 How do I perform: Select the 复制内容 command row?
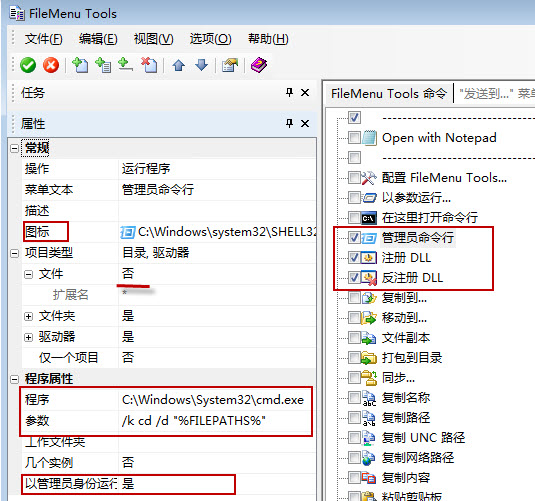click(406, 478)
